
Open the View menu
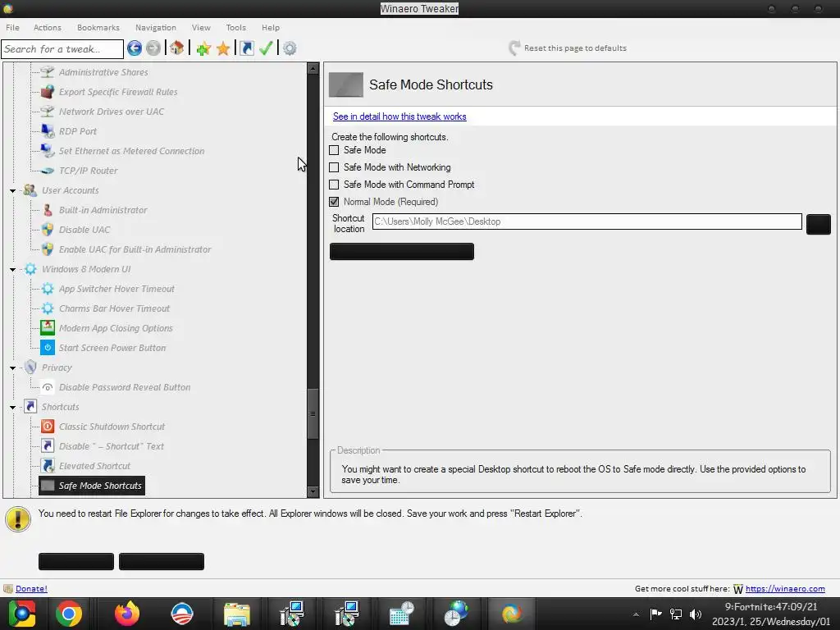coord(201,27)
